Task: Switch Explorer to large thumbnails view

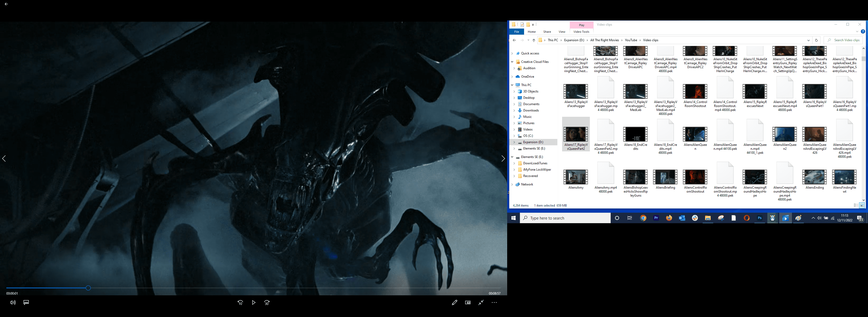Action: click(862, 205)
